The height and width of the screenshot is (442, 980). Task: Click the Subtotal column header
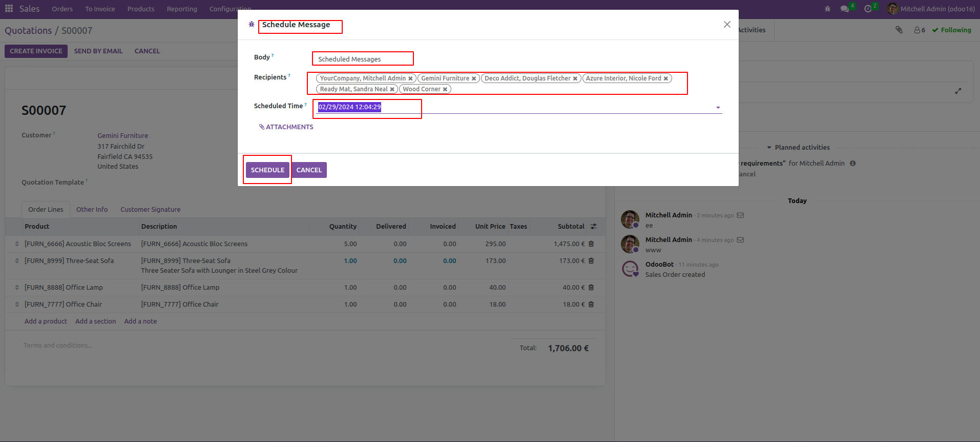pos(571,227)
